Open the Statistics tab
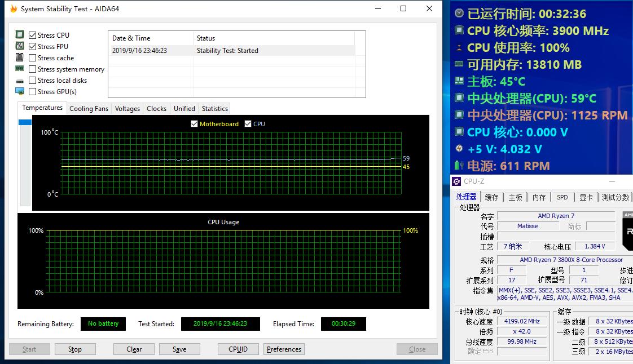 click(x=214, y=109)
